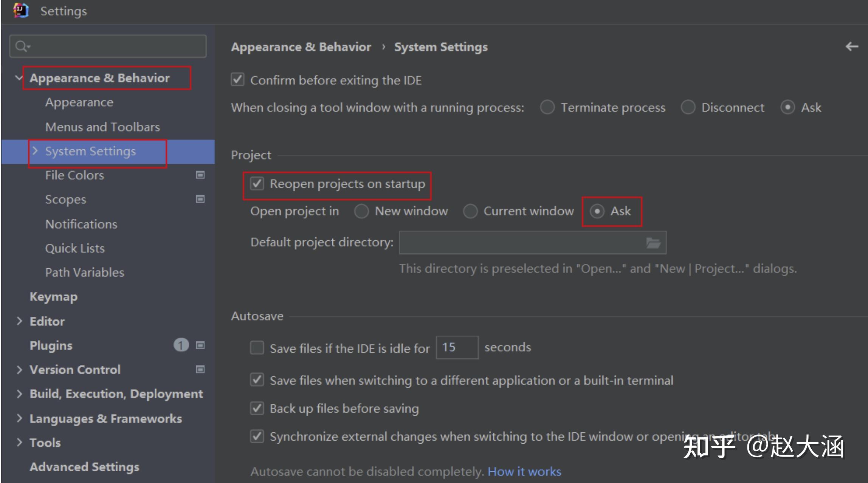Click the back arrow navigation icon
This screenshot has height=483, width=868.
point(852,46)
